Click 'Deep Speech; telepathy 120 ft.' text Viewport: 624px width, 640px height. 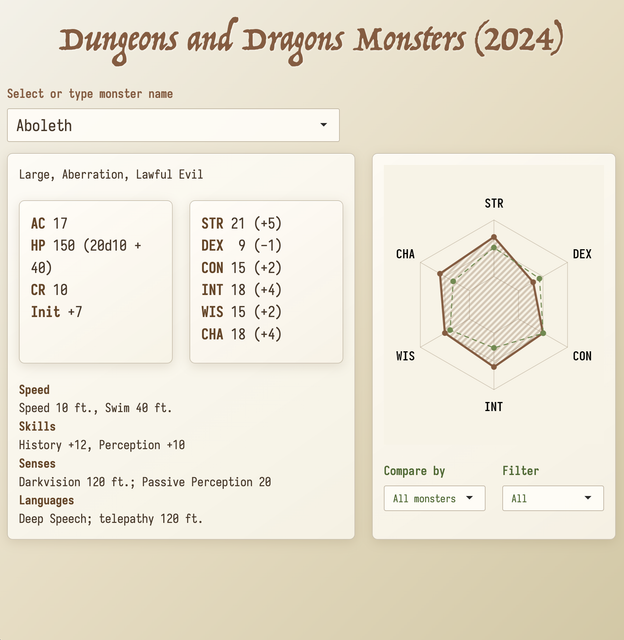pyautogui.click(x=111, y=519)
